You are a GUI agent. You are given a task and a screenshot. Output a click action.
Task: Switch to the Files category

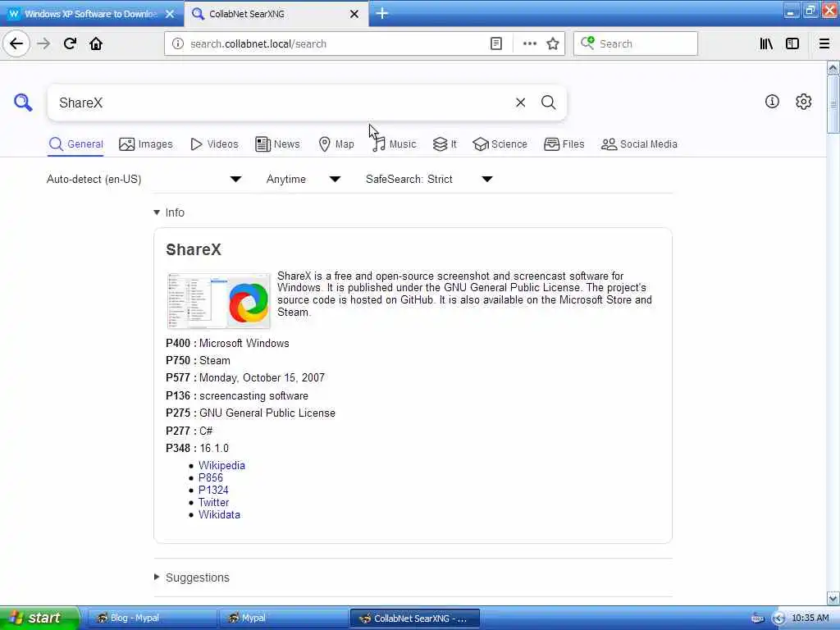[x=564, y=144]
